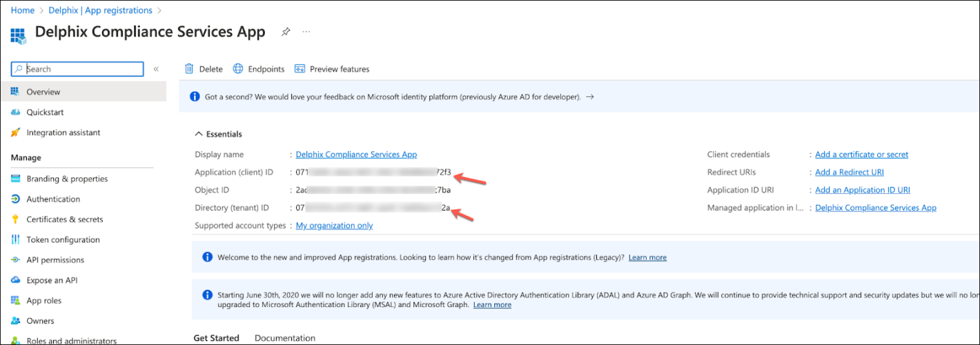Switch to the Documentation tab
980x345 pixels.
284,338
